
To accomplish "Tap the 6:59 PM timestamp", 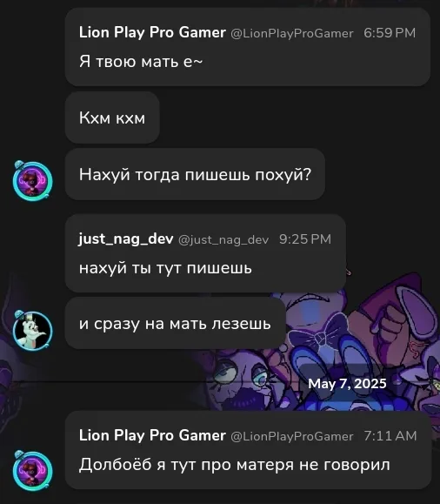I will [390, 33].
